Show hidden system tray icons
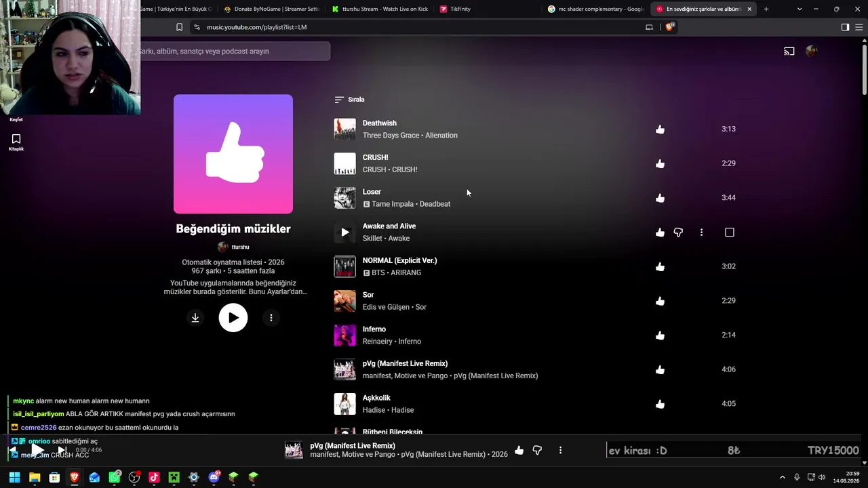This screenshot has height=488, width=868. [x=782, y=477]
